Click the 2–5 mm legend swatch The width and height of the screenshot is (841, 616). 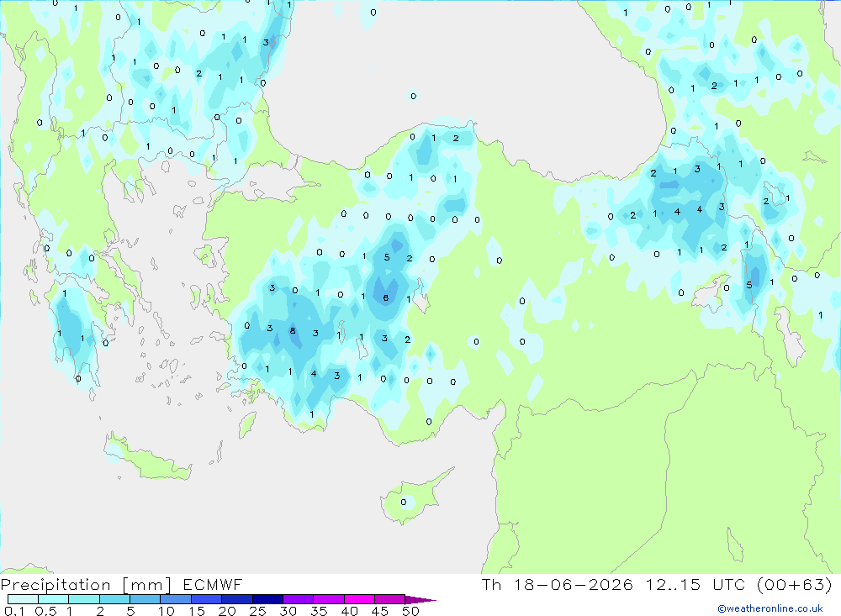[x=114, y=599]
